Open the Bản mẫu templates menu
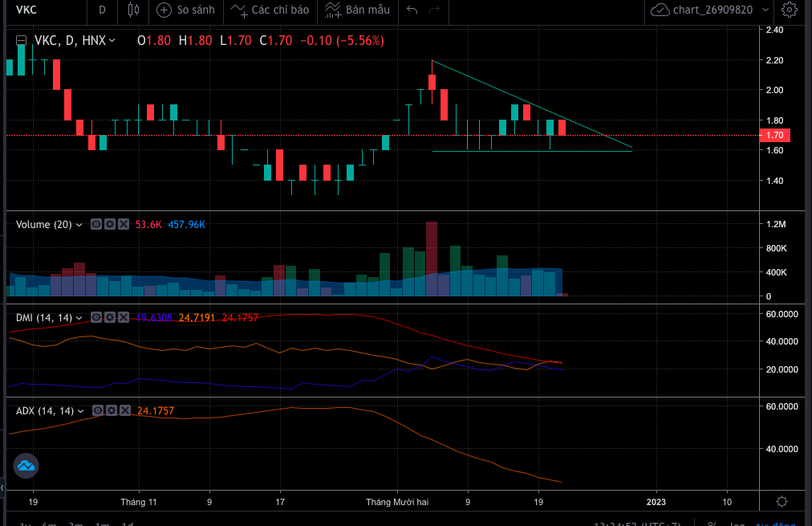 click(x=358, y=10)
